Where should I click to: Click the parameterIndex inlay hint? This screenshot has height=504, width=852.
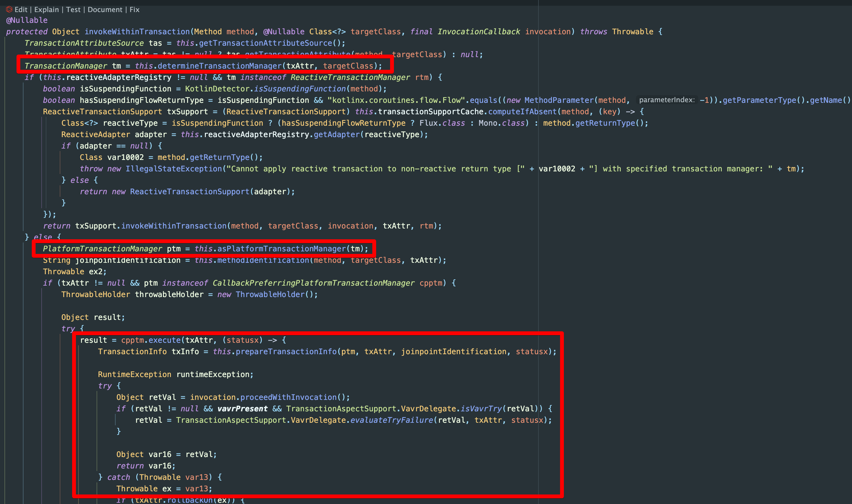(666, 100)
